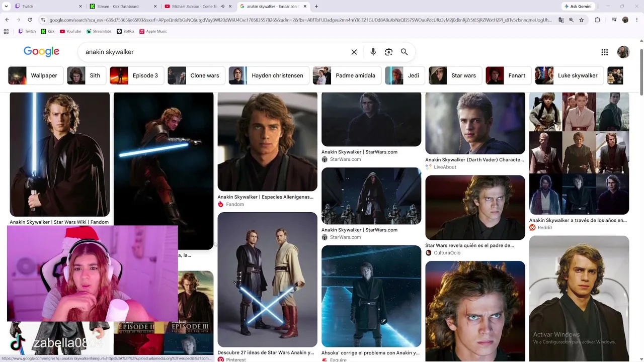Search by voice with the microphone icon
The height and width of the screenshot is (362, 644).
pyautogui.click(x=373, y=52)
